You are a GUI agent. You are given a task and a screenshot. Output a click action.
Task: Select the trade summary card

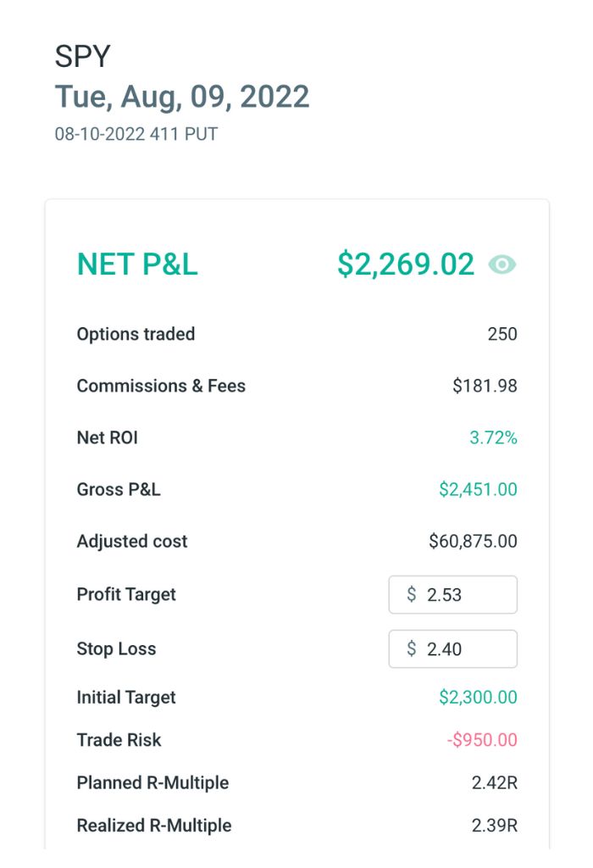click(x=296, y=526)
